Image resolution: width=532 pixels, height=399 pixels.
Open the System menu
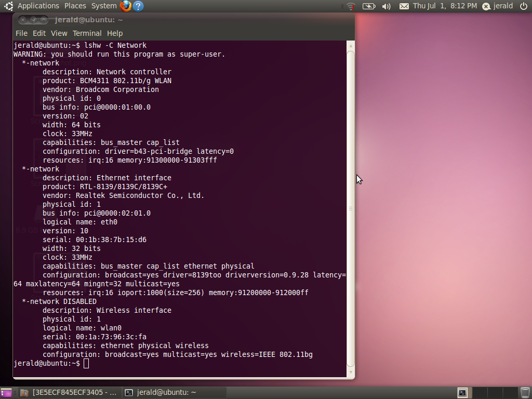tap(104, 6)
